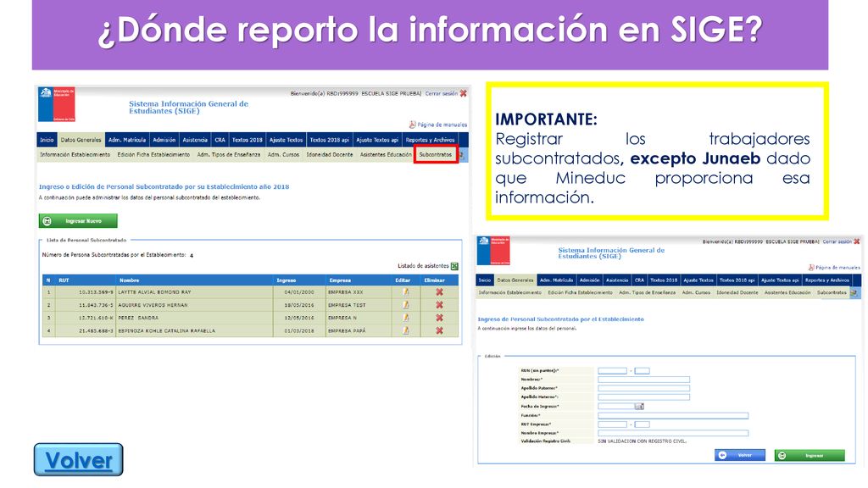Click EMPRESA TEST cell
The width and height of the screenshot is (868, 488).
coord(347,305)
